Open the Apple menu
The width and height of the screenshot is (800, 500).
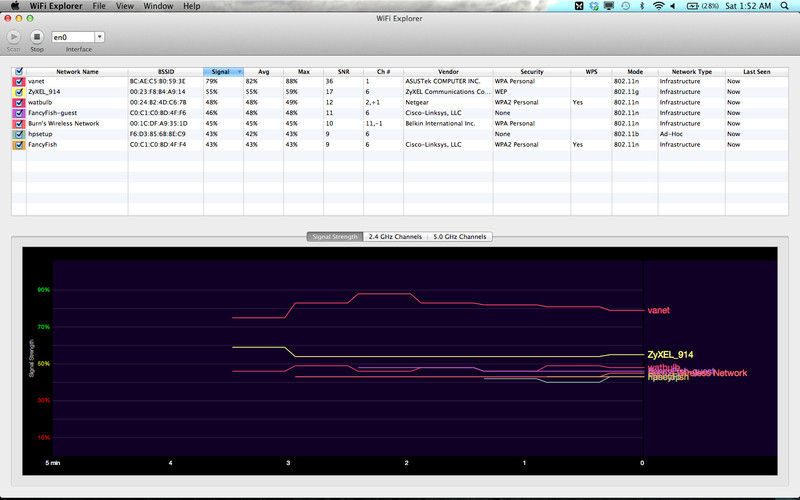click(x=15, y=6)
